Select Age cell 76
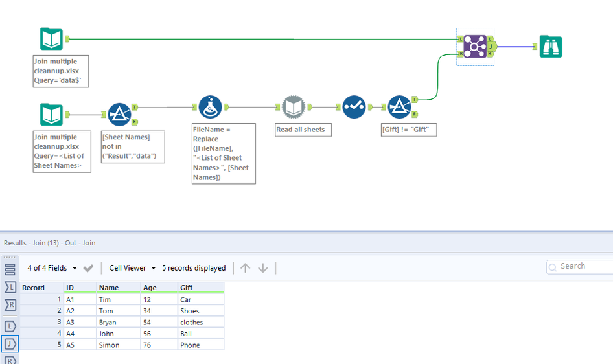The width and height of the screenshot is (613, 364). coord(159,345)
